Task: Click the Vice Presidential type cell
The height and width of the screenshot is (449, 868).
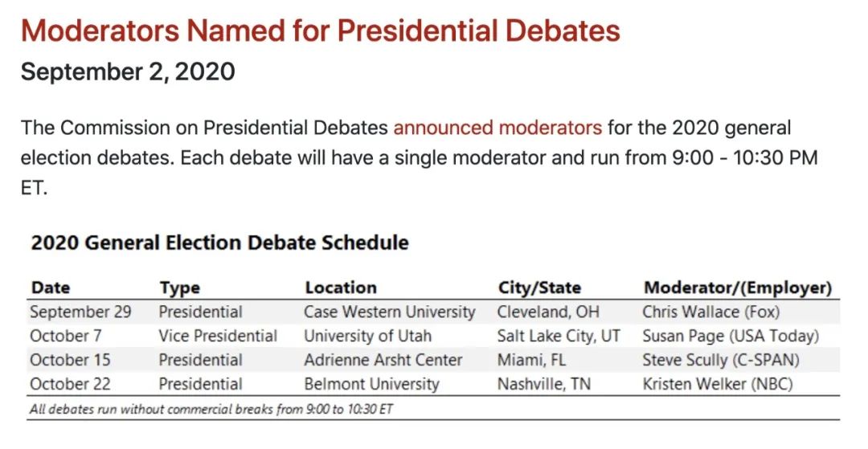Action: [218, 336]
